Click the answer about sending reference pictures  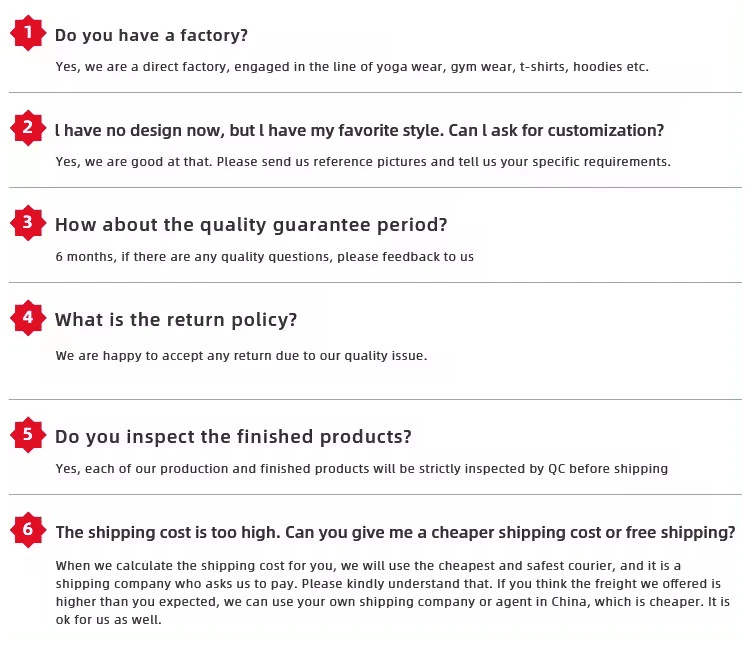pos(363,162)
